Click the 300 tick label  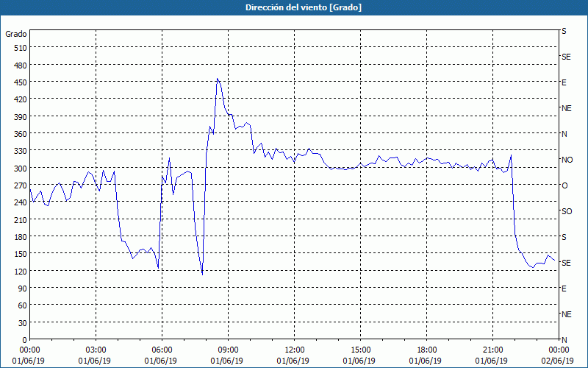tap(21, 169)
